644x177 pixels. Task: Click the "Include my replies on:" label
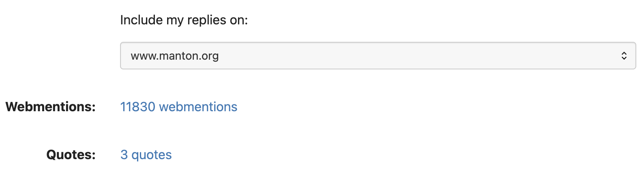[184, 20]
